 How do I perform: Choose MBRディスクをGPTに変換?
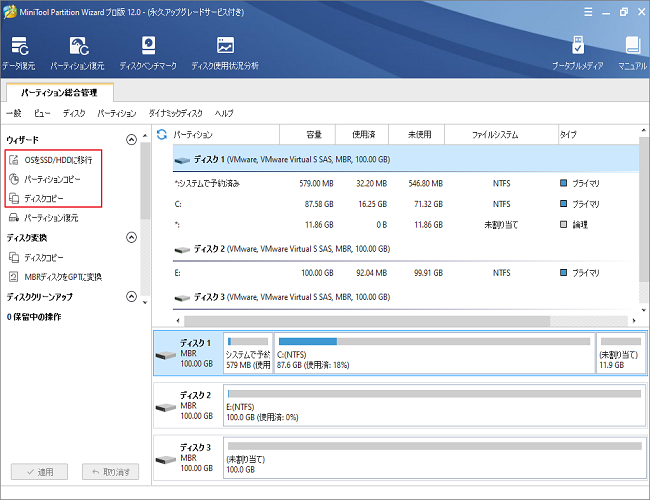point(55,277)
